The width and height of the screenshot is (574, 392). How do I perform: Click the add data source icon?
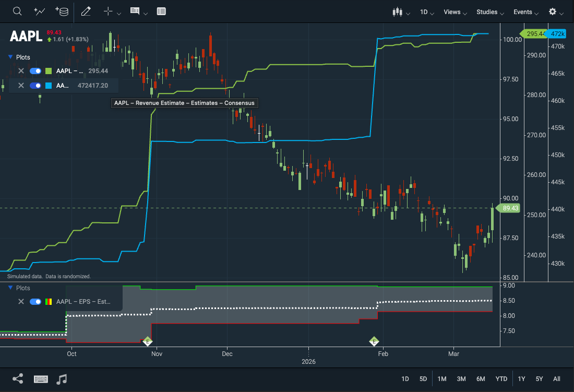click(62, 11)
